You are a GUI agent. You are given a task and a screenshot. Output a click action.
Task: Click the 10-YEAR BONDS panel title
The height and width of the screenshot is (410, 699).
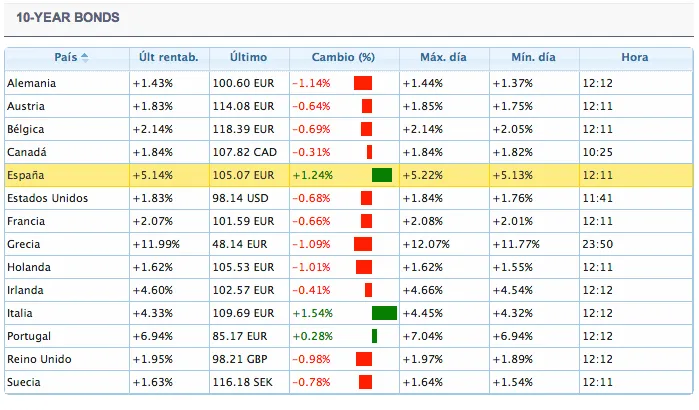pos(68,18)
